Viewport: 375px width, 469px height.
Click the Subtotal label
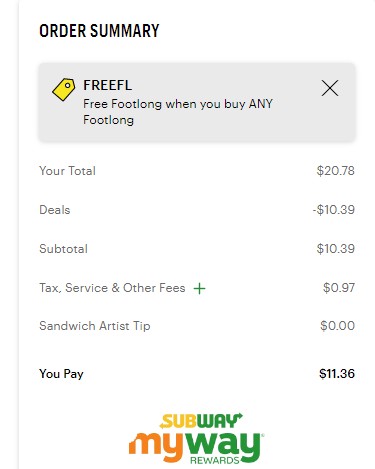point(63,249)
